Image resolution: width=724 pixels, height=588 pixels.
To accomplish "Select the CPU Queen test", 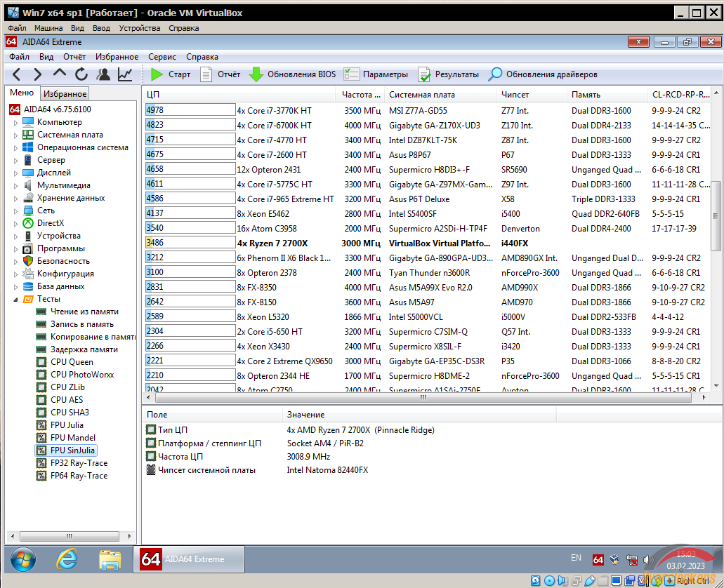I will tap(72, 362).
